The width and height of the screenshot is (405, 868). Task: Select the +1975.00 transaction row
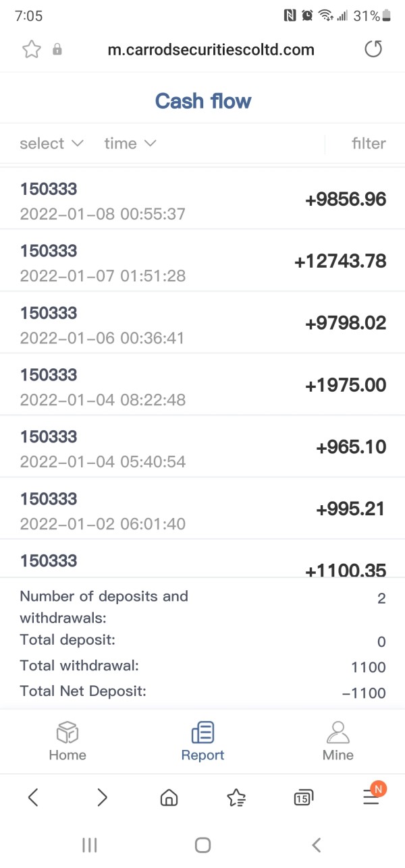coord(202,385)
